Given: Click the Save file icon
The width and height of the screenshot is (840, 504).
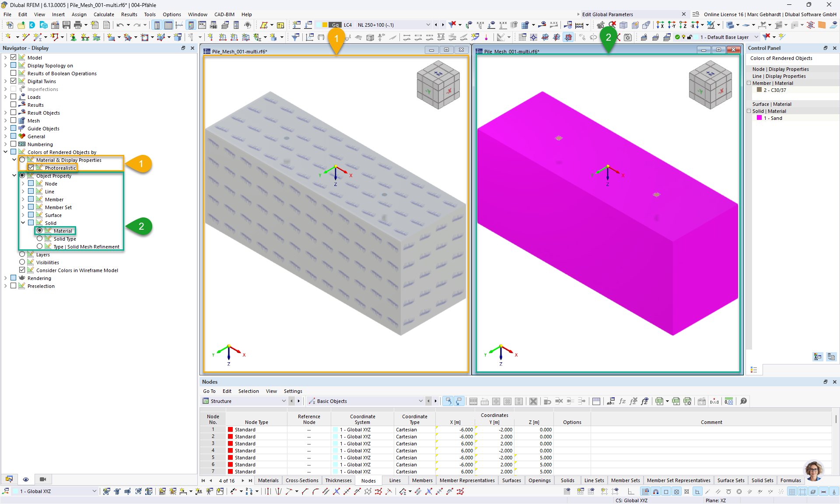Looking at the screenshot, I should [66, 25].
